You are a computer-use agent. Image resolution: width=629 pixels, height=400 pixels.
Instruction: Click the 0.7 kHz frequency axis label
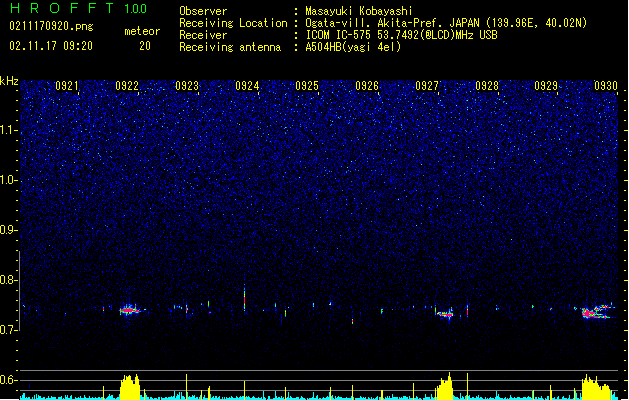8,329
